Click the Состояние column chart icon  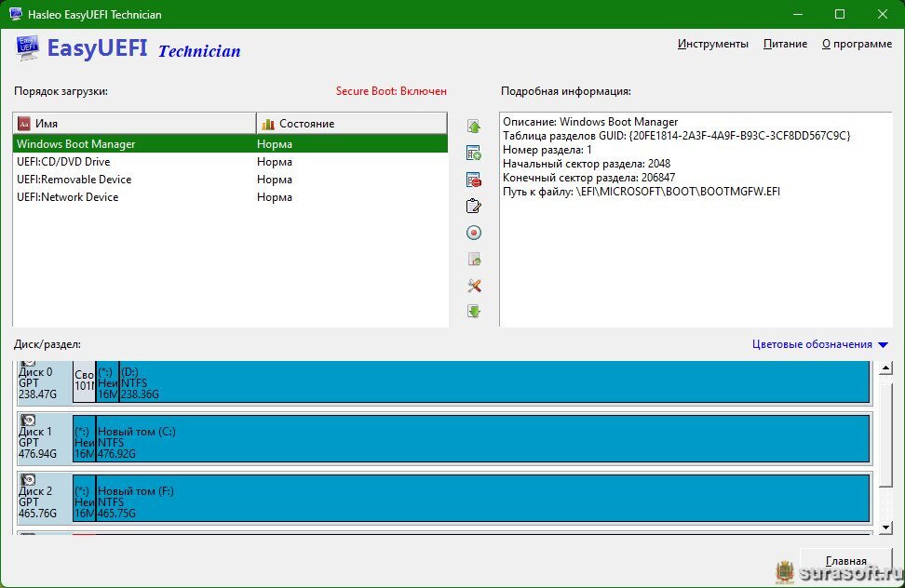[x=268, y=124]
